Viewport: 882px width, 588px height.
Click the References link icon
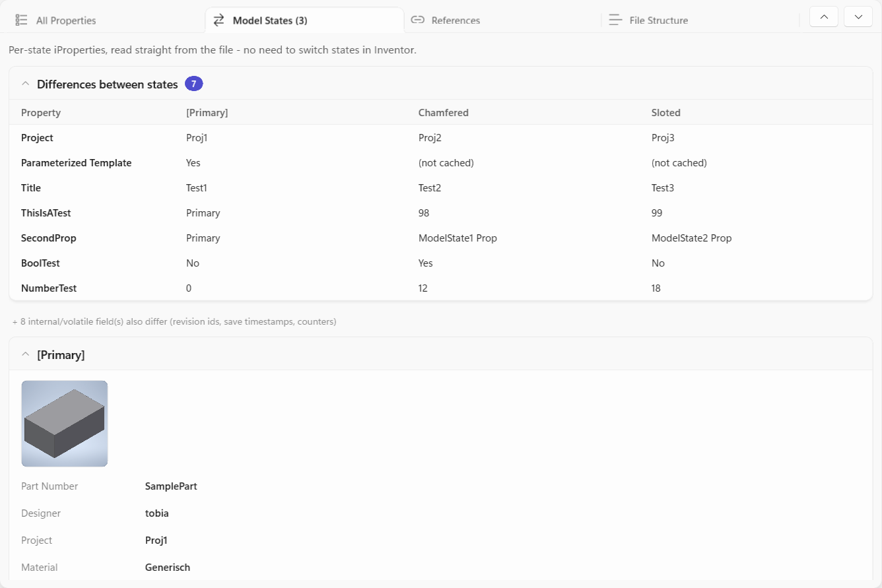click(x=417, y=20)
